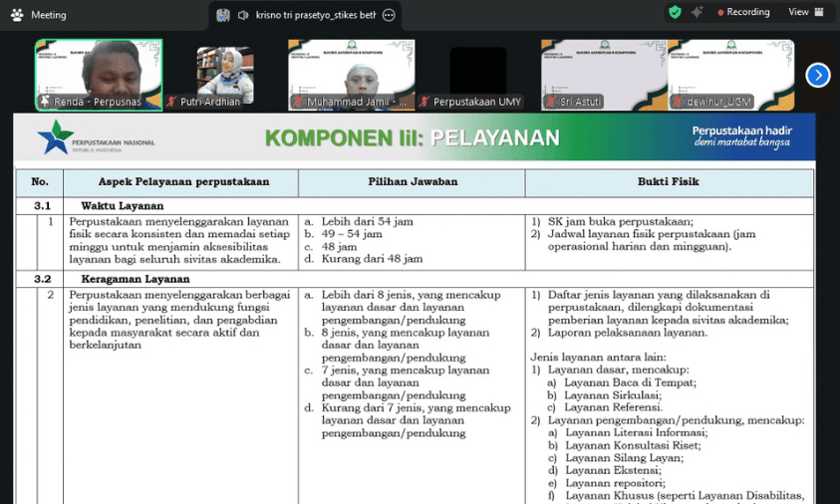Select the Muhammad Jamil video thumbnail
The image size is (840, 504).
coord(352,75)
